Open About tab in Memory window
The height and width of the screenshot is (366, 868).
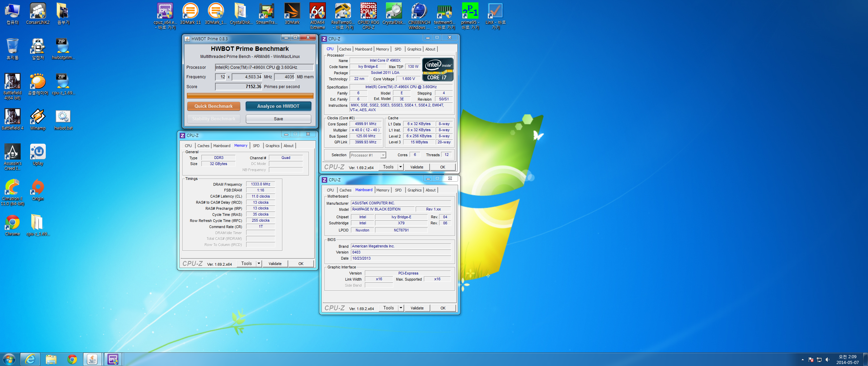pyautogui.click(x=289, y=146)
